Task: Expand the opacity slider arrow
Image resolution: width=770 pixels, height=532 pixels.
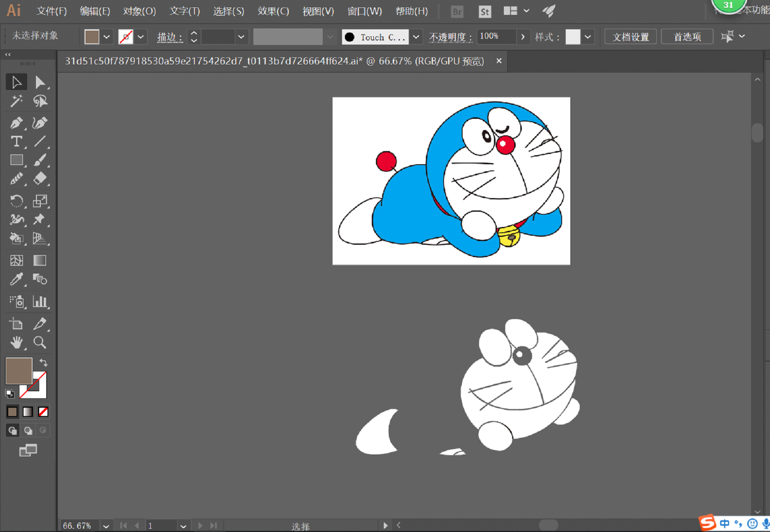Action: coord(523,37)
